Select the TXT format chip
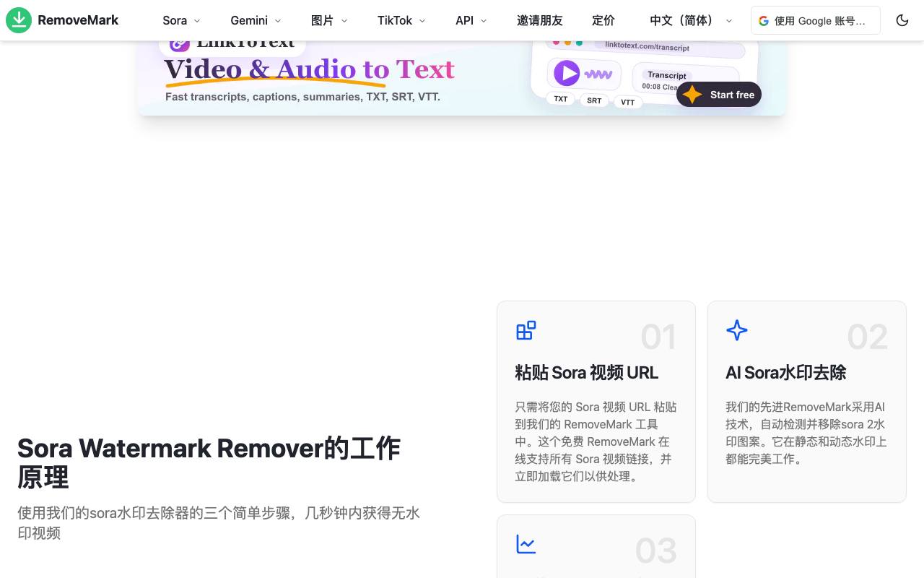 (561, 99)
